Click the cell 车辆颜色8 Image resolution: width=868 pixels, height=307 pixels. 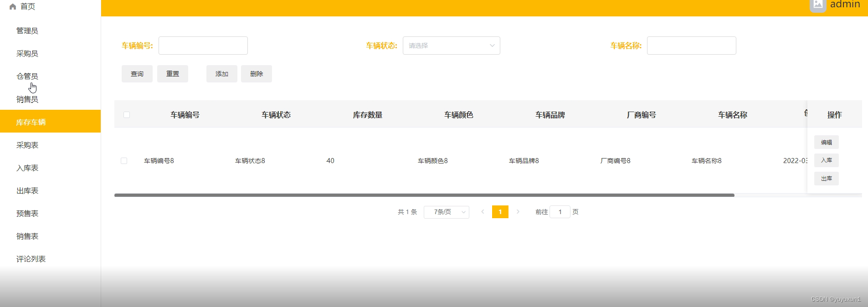433,161
